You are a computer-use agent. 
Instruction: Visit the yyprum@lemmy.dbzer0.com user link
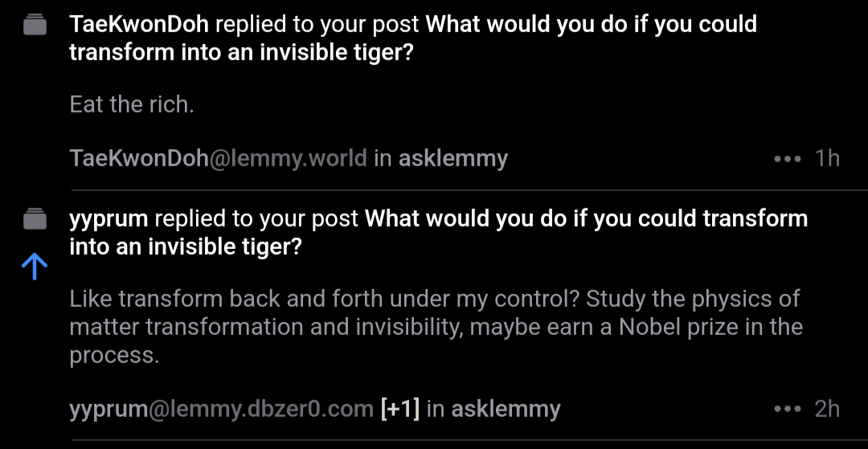click(x=221, y=410)
